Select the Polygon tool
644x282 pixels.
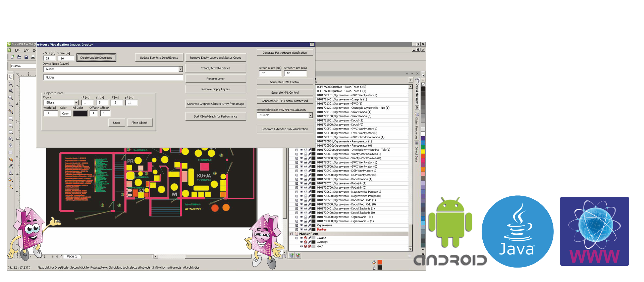10,132
